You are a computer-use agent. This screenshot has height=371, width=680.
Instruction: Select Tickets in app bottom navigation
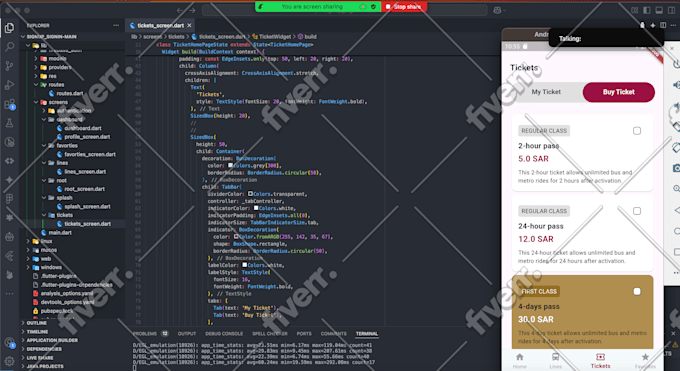point(600,361)
